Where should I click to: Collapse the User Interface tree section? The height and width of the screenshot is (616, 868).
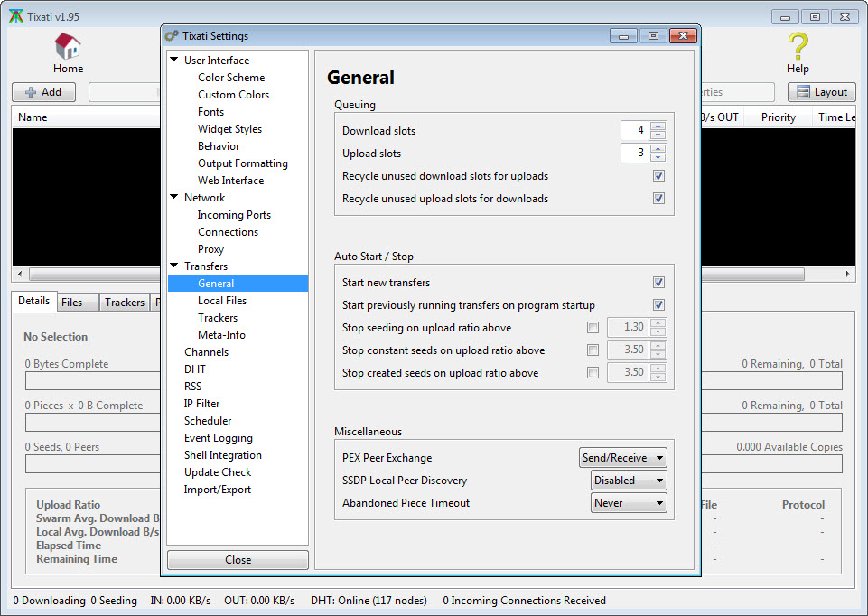(173, 60)
